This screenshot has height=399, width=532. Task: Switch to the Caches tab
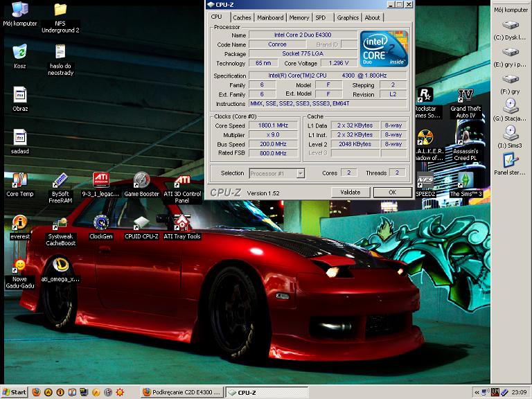click(x=242, y=17)
